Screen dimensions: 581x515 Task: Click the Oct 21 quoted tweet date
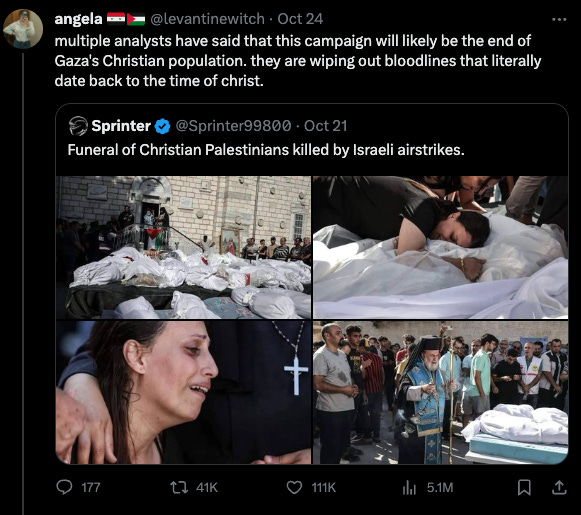click(x=325, y=126)
